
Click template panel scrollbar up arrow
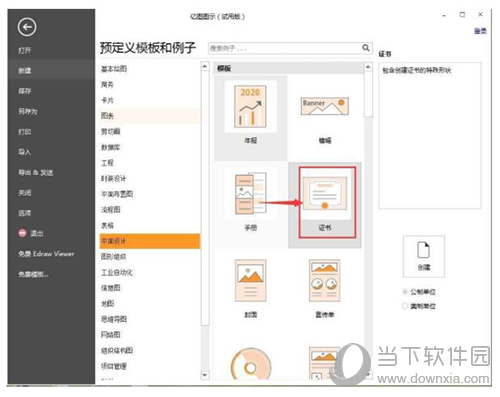368,67
